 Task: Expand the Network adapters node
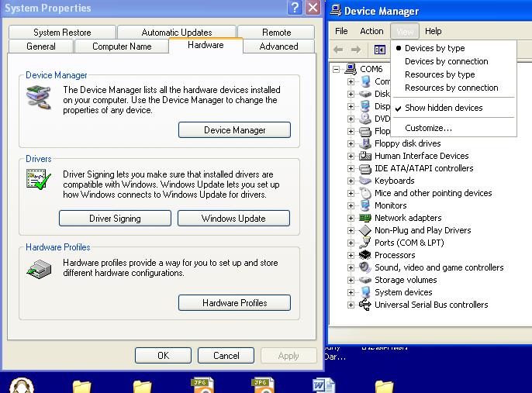tap(351, 219)
